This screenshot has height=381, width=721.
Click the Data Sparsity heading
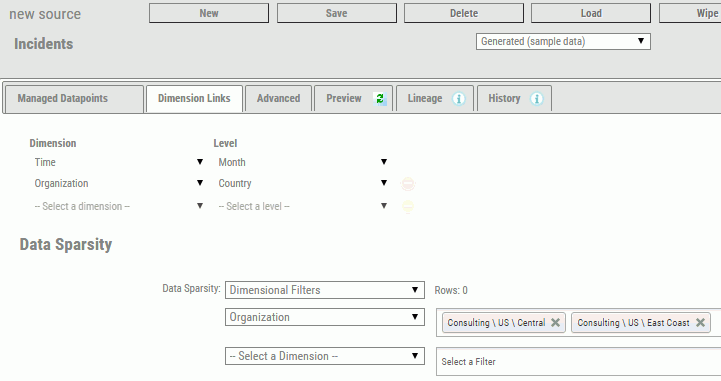pos(66,245)
